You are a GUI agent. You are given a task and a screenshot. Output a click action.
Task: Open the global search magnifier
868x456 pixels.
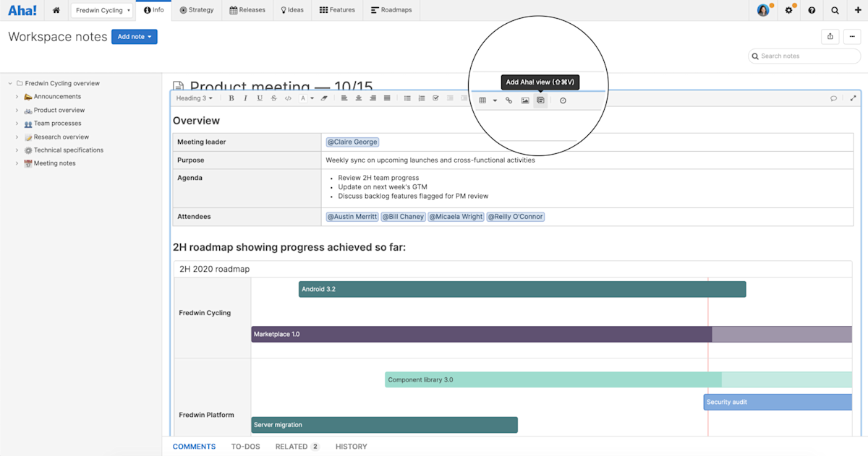(x=835, y=10)
